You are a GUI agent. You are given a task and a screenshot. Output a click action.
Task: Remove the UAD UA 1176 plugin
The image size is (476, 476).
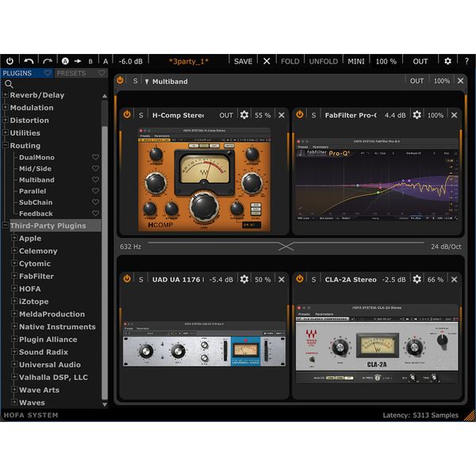(x=282, y=279)
